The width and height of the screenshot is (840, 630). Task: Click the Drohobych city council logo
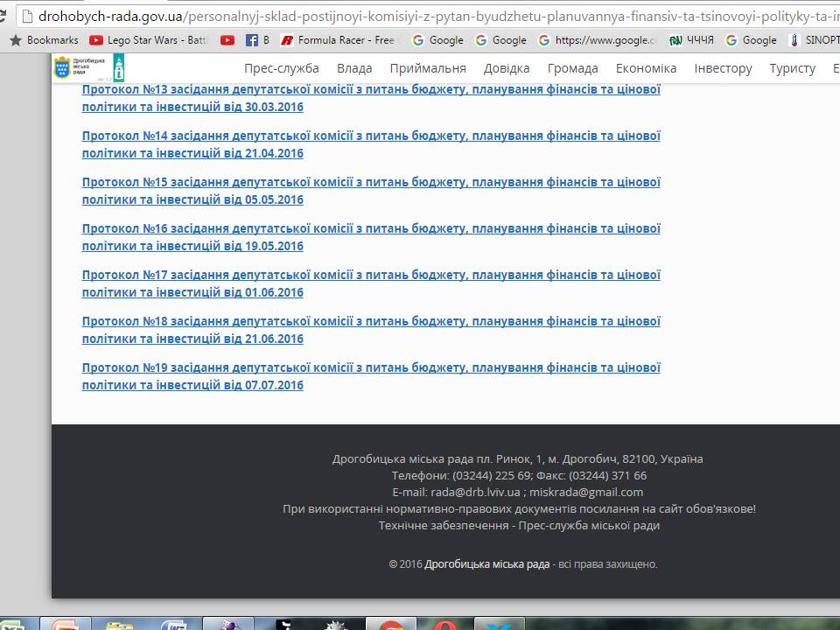(80, 68)
